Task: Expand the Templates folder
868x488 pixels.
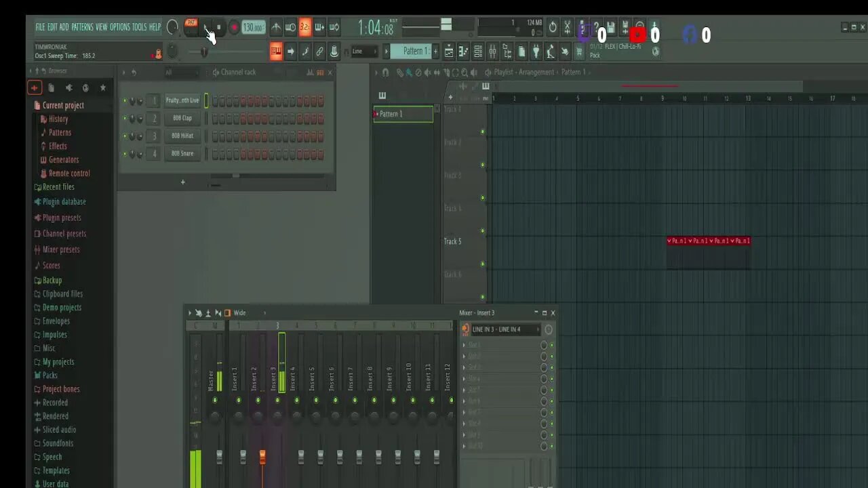Action: [x=56, y=470]
